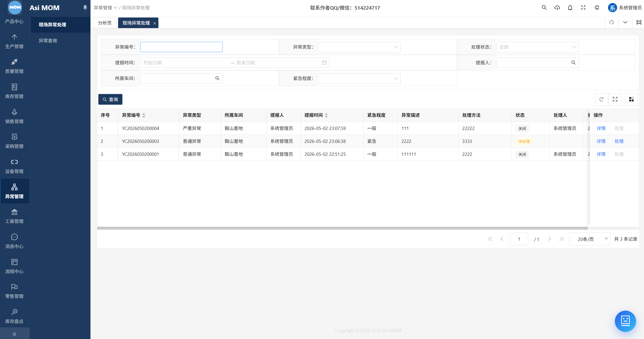
Task: Click the 待处理 status tag
Action: (524, 141)
